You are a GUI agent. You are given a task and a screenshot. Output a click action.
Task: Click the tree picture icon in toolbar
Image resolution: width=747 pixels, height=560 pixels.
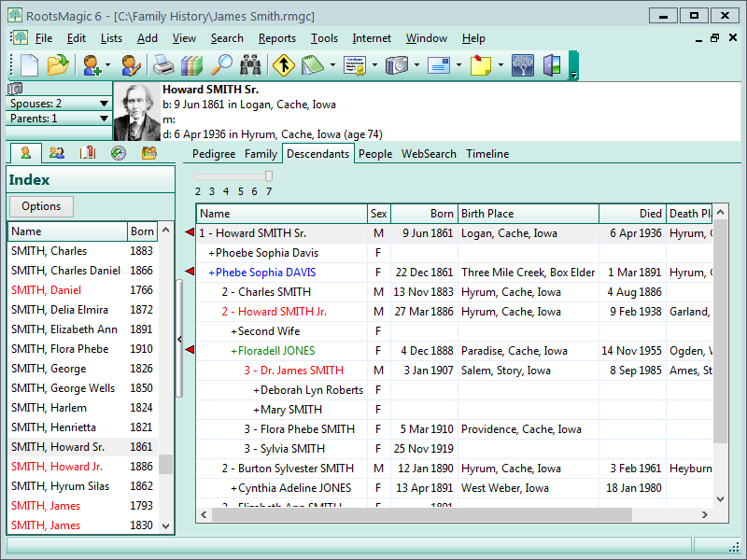click(523, 65)
